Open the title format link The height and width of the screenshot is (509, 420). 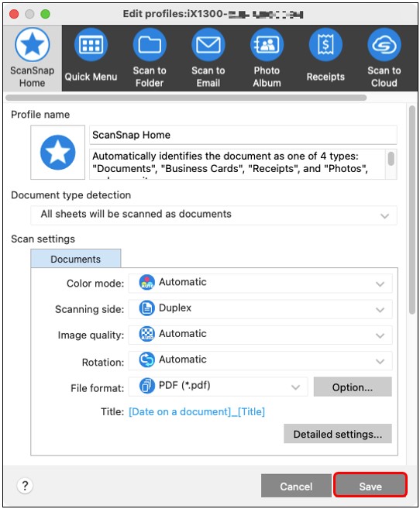click(197, 411)
